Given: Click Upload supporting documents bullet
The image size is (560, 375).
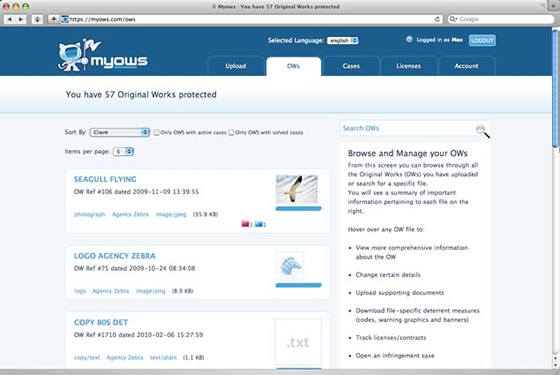Looking at the screenshot, I should tap(400, 293).
